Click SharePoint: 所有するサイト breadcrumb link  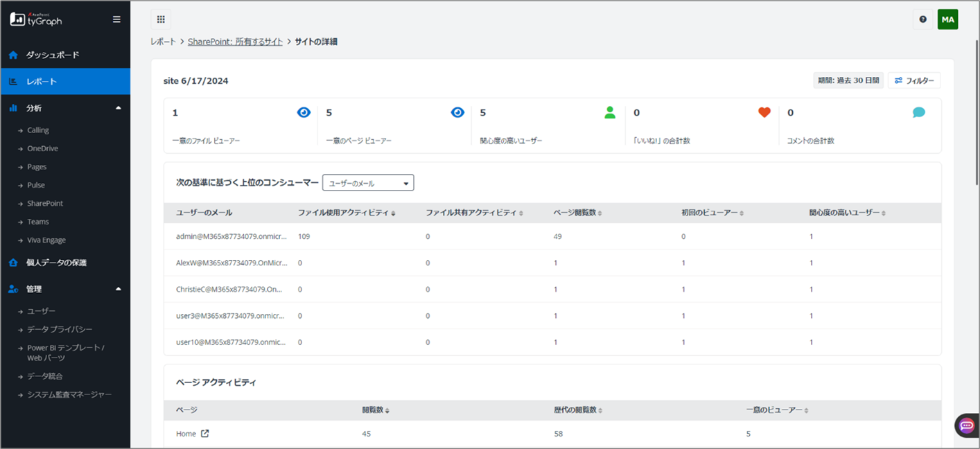(x=235, y=42)
